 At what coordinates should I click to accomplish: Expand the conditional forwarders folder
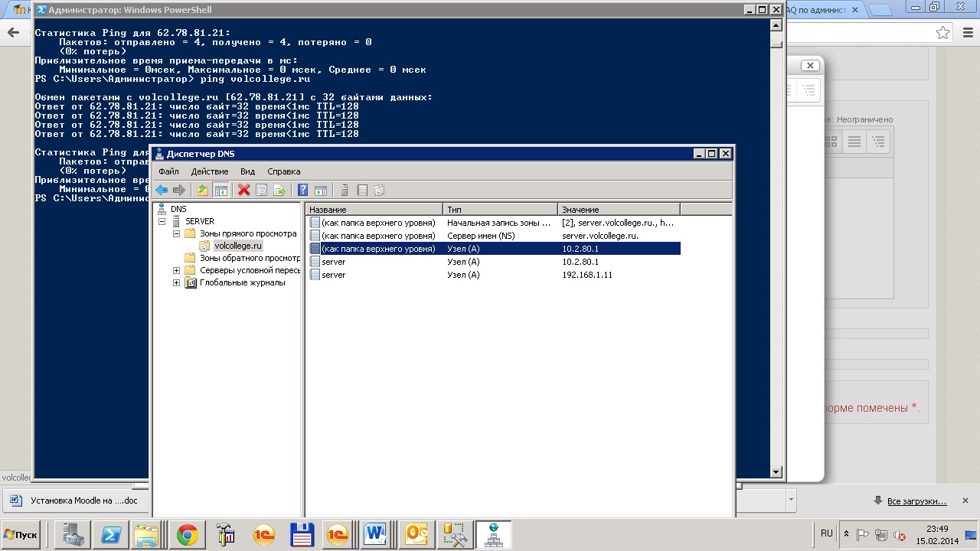pyautogui.click(x=177, y=270)
